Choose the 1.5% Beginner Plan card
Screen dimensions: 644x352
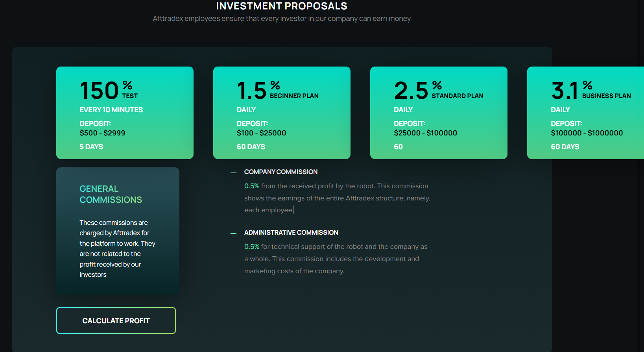(282, 113)
